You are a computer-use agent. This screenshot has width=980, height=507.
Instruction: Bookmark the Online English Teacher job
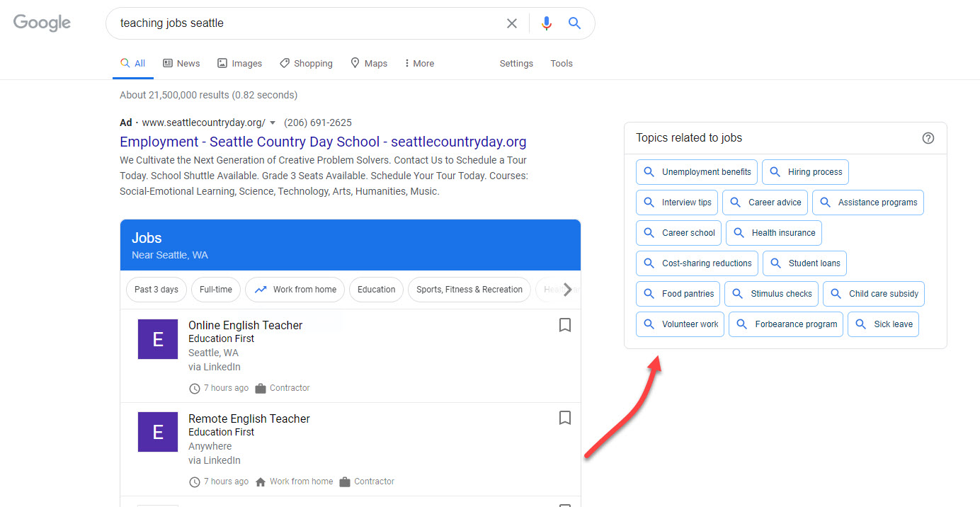pyautogui.click(x=564, y=325)
